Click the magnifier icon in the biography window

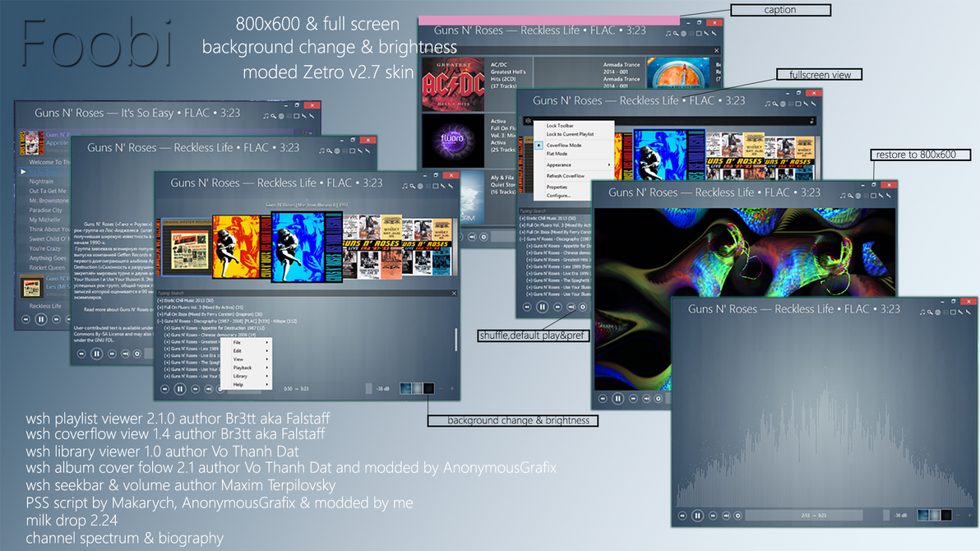coord(330,150)
